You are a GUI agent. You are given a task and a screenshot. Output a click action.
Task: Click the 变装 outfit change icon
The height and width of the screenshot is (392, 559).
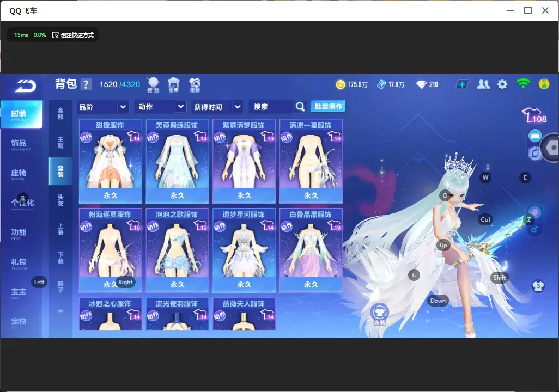pyautogui.click(x=379, y=314)
